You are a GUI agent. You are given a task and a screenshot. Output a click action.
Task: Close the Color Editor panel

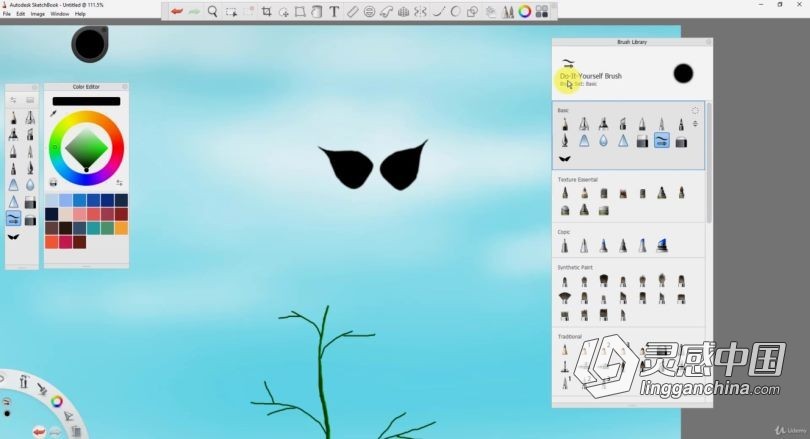[124, 87]
